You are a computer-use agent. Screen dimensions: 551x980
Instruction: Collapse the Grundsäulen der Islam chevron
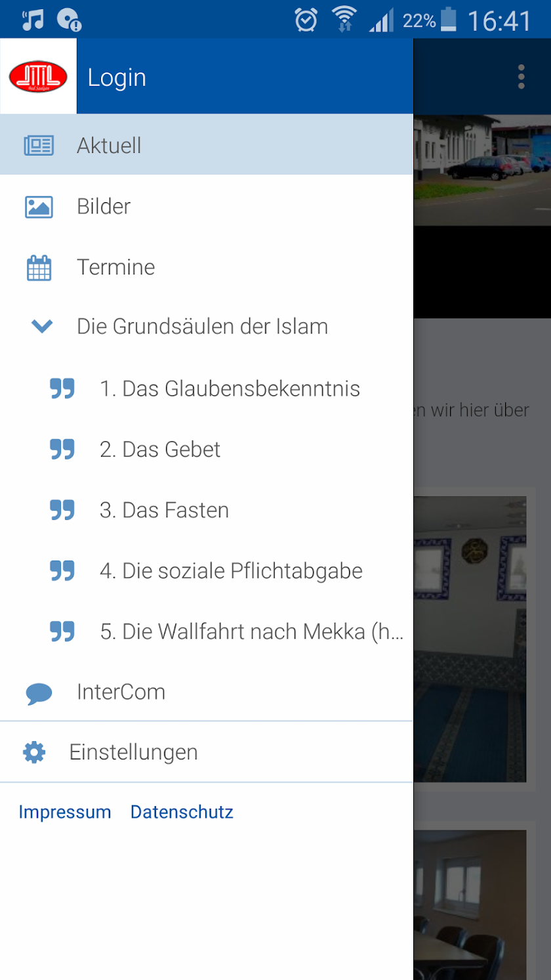(x=42, y=326)
